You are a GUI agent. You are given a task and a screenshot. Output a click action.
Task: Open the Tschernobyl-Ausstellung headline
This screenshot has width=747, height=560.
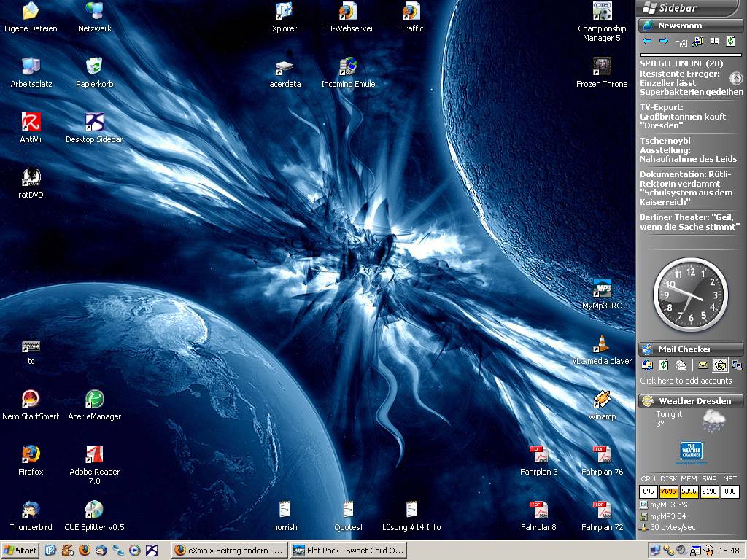[x=688, y=150]
